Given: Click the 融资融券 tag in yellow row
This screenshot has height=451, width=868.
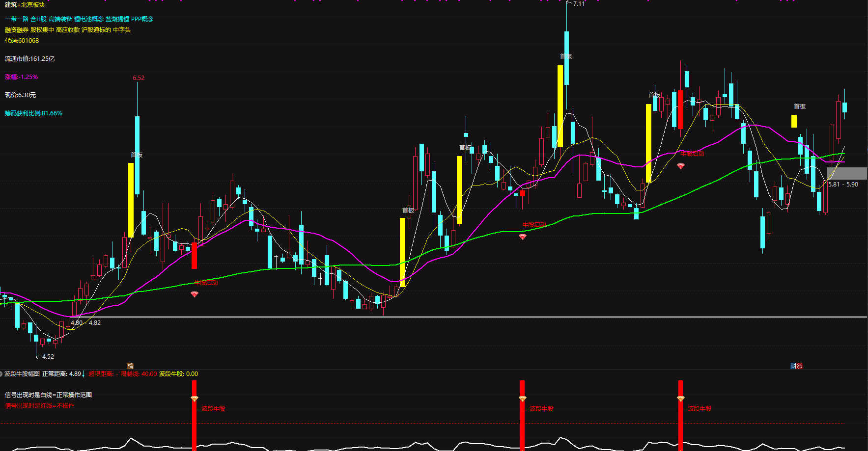Looking at the screenshot, I should tap(17, 30).
